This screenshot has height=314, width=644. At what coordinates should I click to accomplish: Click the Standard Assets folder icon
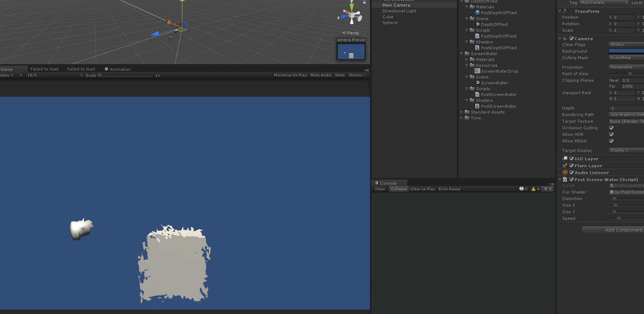pos(467,112)
